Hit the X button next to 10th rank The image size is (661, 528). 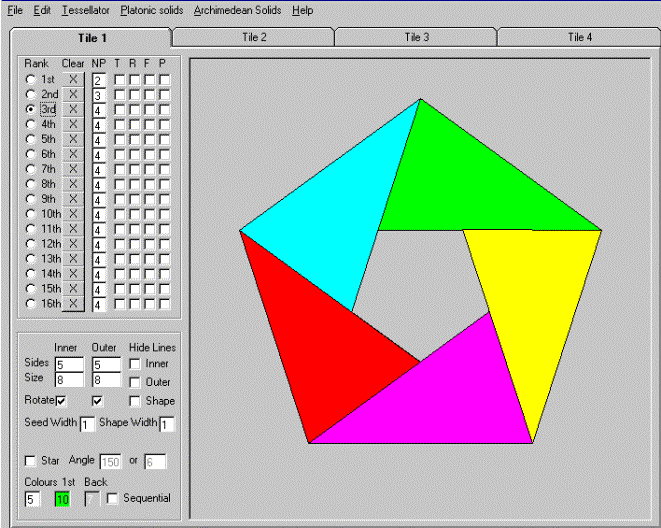pyautogui.click(x=73, y=214)
